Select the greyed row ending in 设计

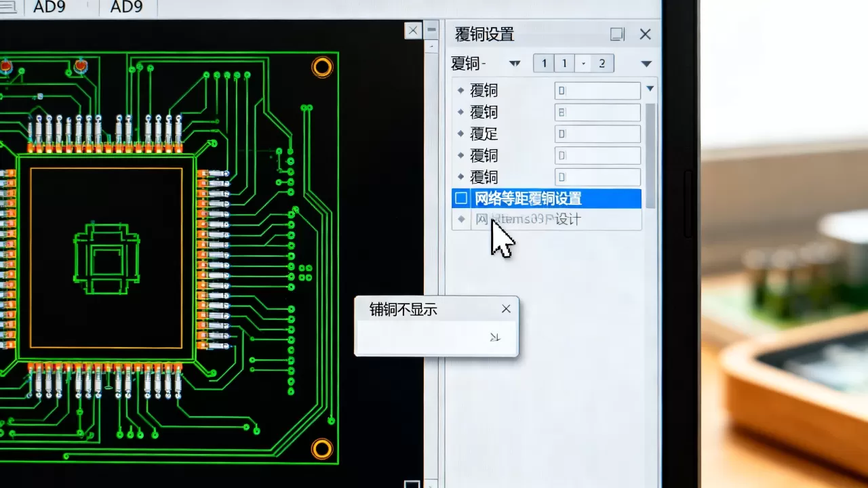click(546, 219)
